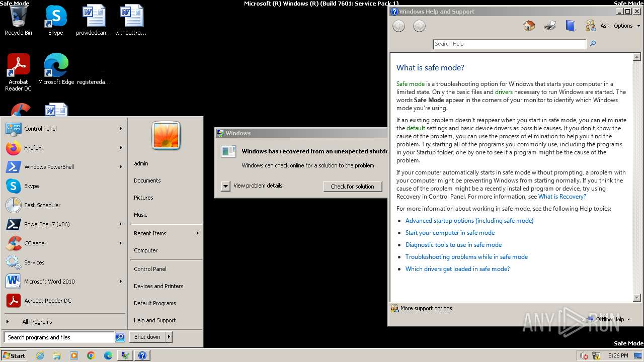Open Task Scheduler from Start menu
This screenshot has height=362, width=644.
(x=64, y=205)
